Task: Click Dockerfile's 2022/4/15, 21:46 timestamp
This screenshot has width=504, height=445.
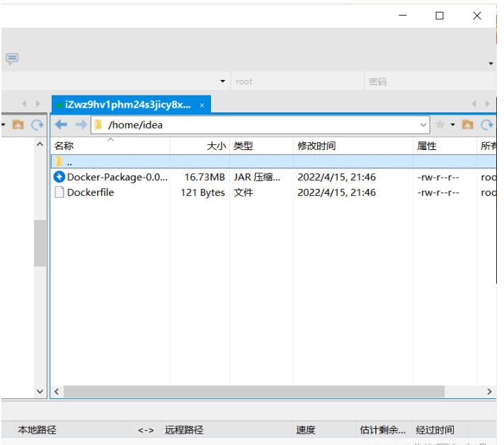Action: [336, 192]
